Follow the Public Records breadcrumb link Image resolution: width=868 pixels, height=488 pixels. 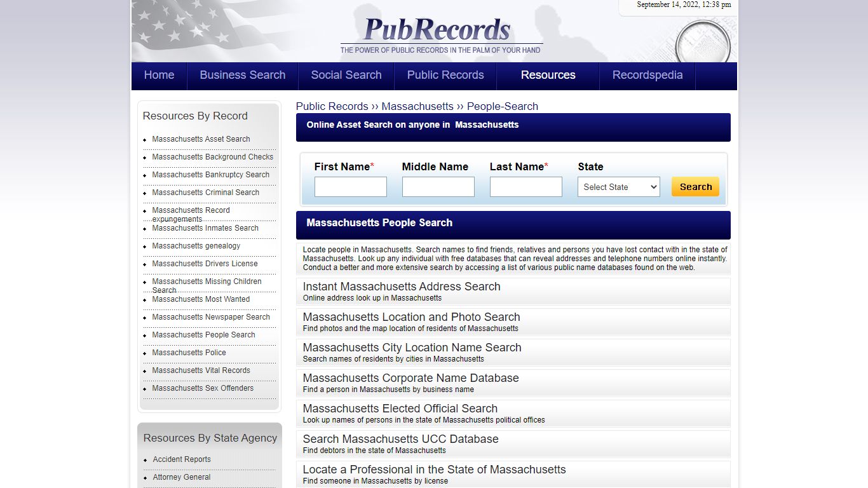coord(332,106)
